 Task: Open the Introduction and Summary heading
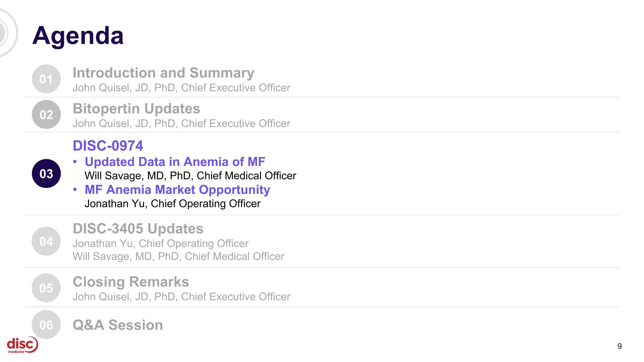pos(163,73)
